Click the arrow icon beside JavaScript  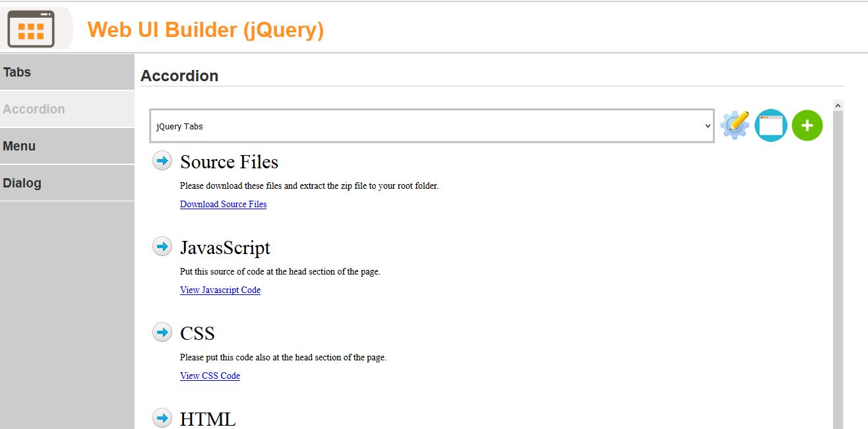[x=162, y=246]
